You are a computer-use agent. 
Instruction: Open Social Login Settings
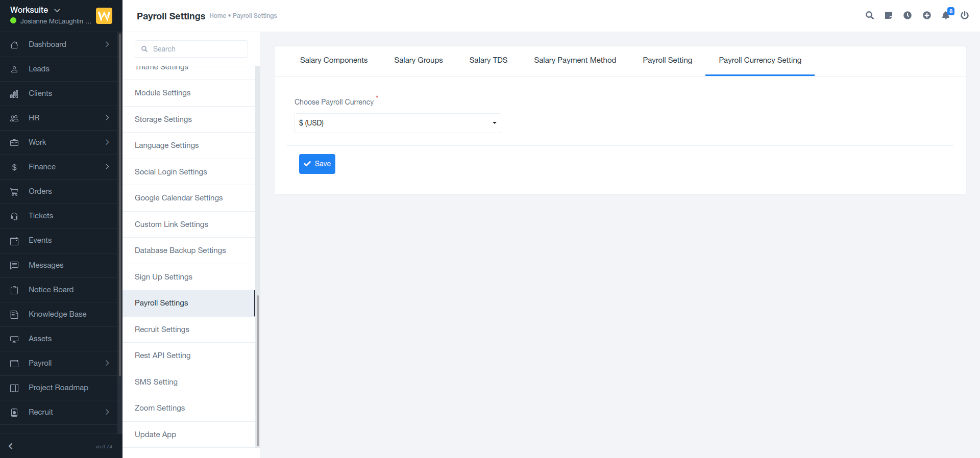189,172
